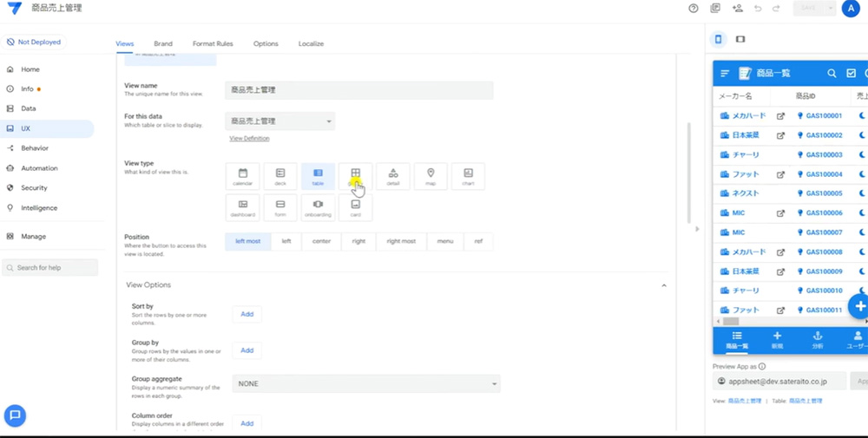This screenshot has height=438, width=868.
Task: Click the undo arrow icon
Action: pyautogui.click(x=758, y=9)
